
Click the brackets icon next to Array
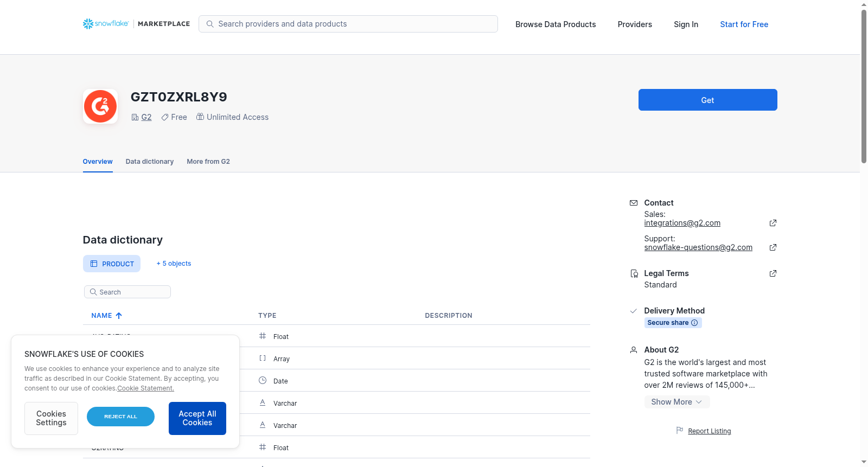pos(263,359)
